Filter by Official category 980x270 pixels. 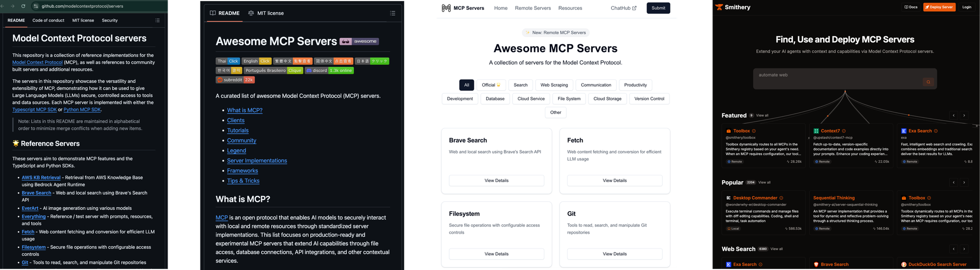pos(491,85)
